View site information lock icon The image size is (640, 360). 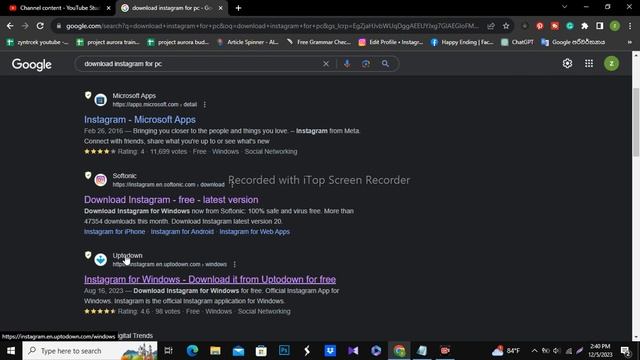(x=59, y=26)
